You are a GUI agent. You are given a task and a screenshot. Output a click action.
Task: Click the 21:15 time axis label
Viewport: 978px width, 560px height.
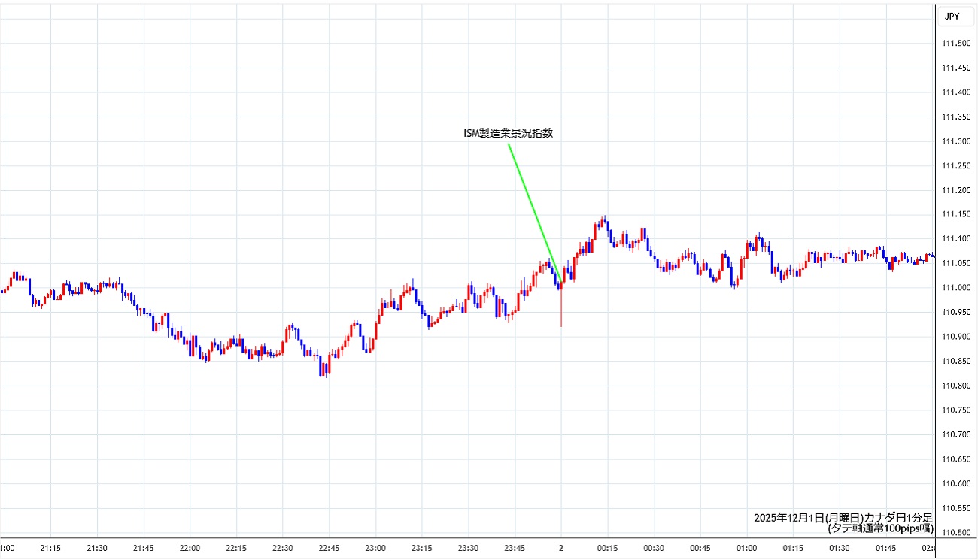[x=50, y=548]
